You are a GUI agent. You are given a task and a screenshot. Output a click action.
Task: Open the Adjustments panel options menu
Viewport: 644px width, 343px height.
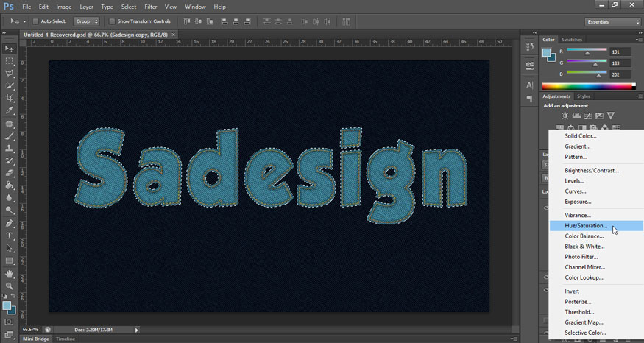[638, 96]
